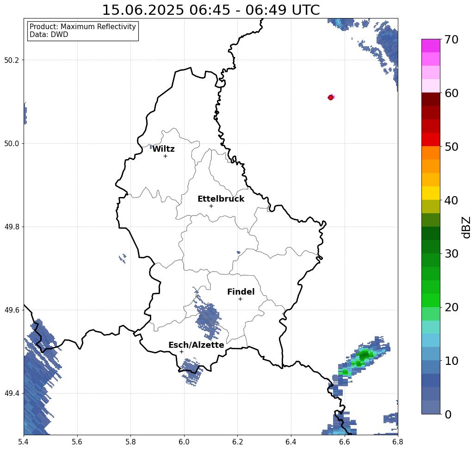Click the longitude label 5.8
The image size is (476, 450).
[130, 442]
